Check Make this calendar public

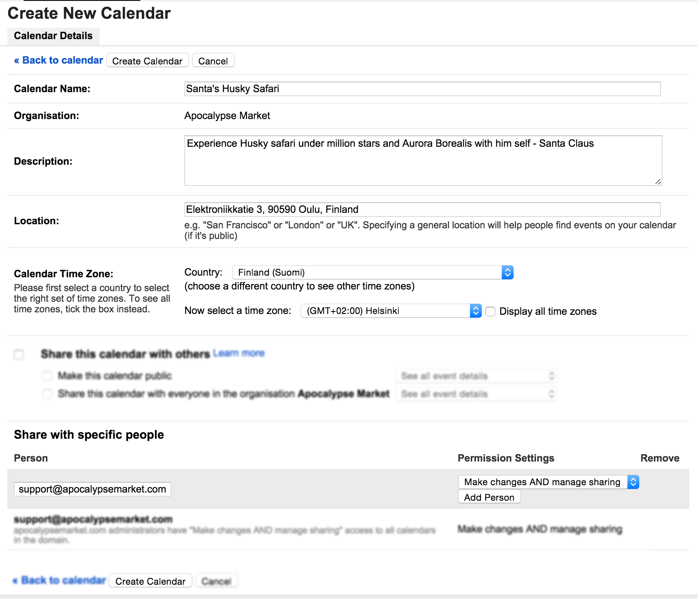coord(47,376)
